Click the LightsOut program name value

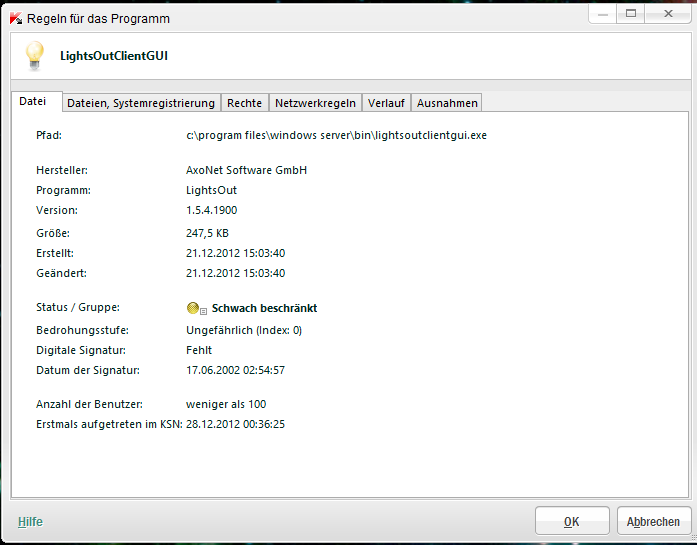click(x=211, y=190)
